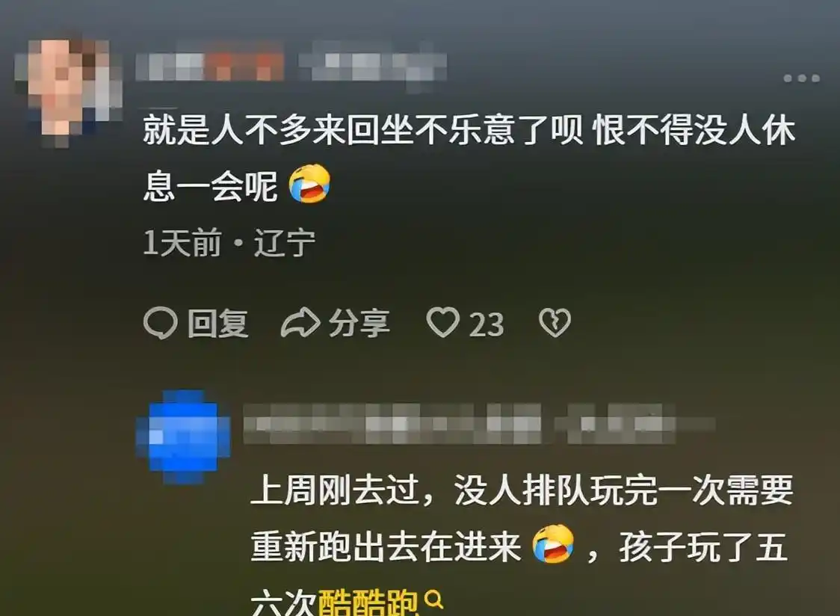Like the comment with heart icon

(x=442, y=322)
